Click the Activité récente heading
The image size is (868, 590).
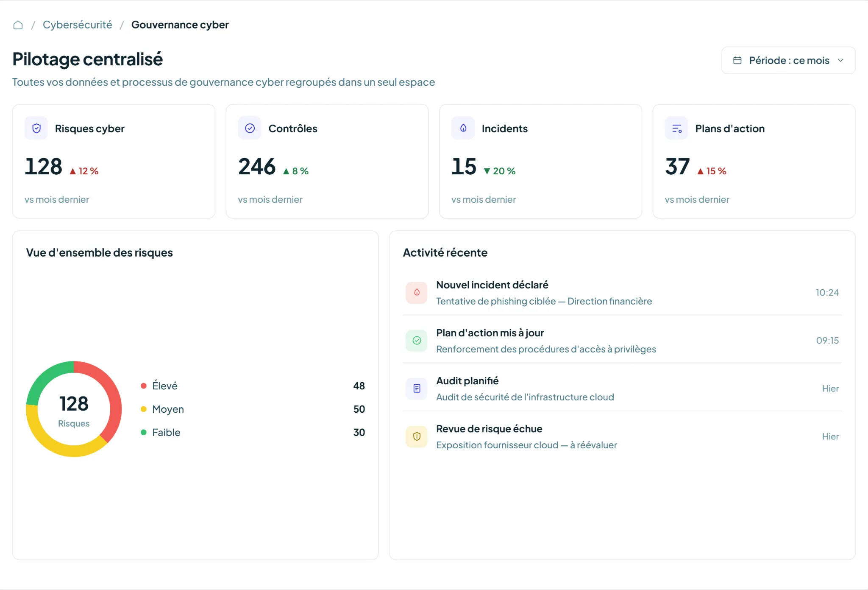click(445, 252)
